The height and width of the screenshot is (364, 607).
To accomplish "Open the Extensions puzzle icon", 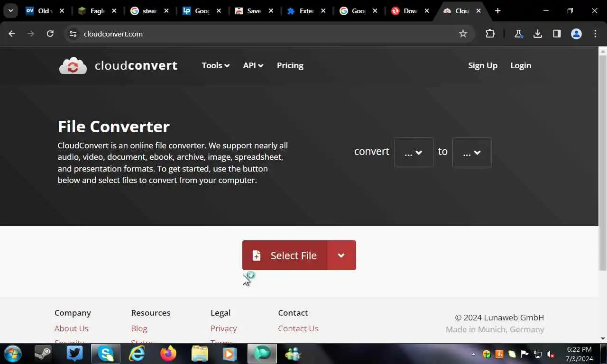I will pos(490,34).
